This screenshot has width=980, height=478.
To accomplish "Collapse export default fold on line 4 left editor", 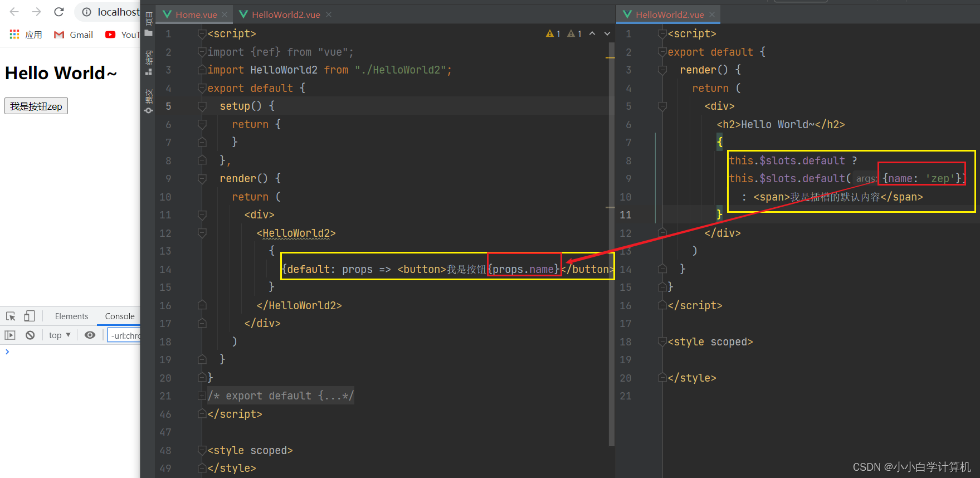I will point(202,88).
